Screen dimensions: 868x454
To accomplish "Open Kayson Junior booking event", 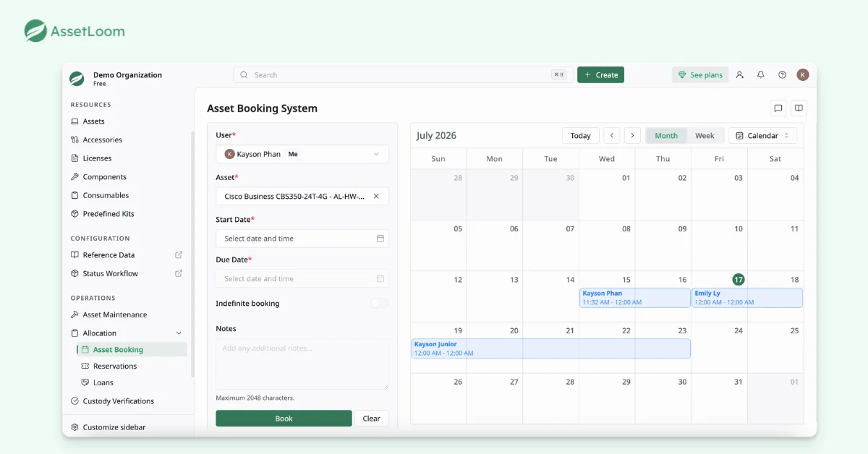I will point(550,348).
